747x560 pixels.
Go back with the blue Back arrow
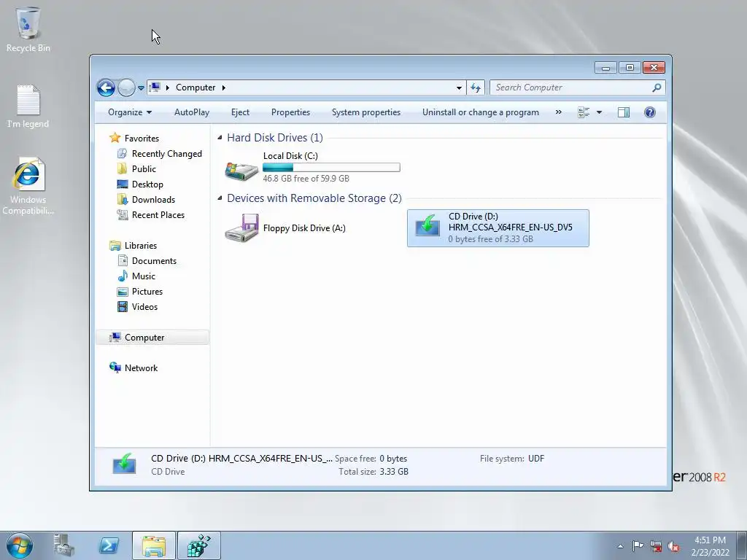pos(106,87)
